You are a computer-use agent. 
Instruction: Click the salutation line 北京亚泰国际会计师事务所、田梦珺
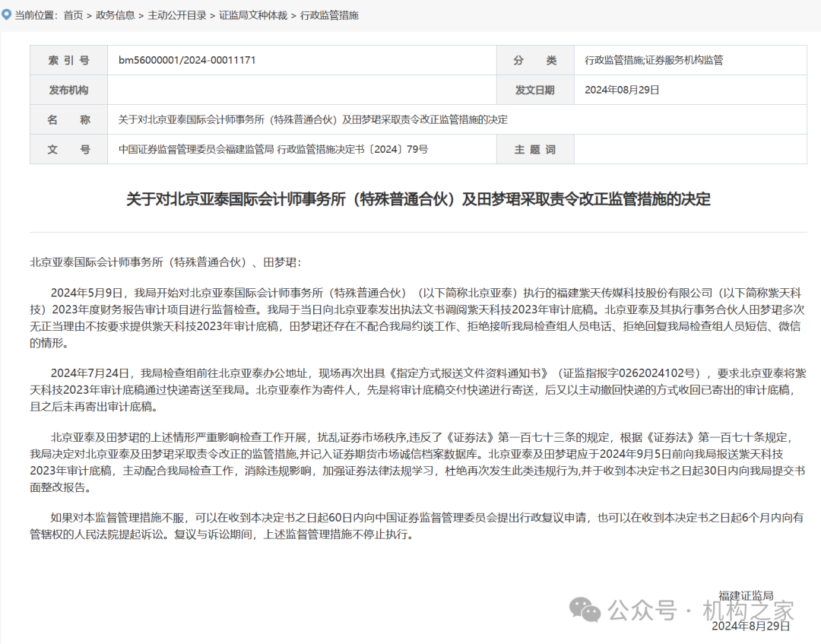(x=166, y=262)
